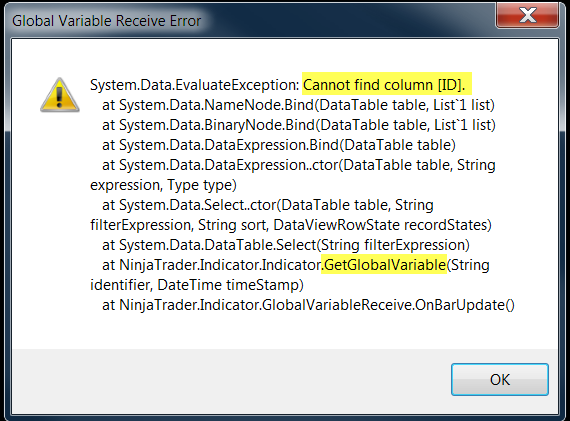Select the System.Data.BinaryNode.Bind stack trace line
Image resolution: width=570 pixels, height=421 pixels.
pyautogui.click(x=299, y=125)
